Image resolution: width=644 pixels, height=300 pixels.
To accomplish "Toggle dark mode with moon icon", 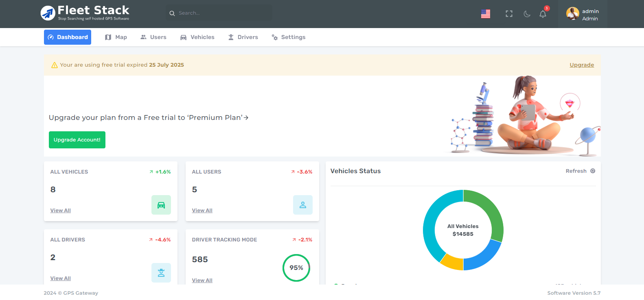I will (527, 14).
